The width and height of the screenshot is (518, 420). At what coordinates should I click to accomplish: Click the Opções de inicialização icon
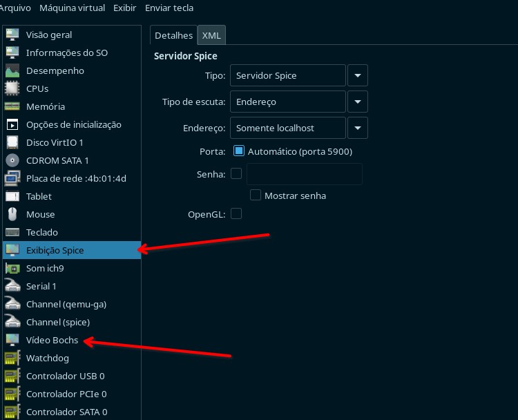pyautogui.click(x=12, y=124)
